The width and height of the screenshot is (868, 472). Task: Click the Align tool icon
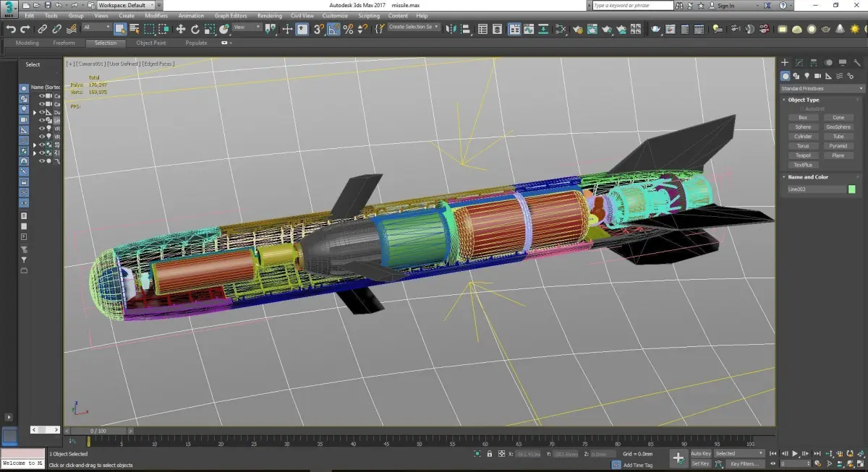[x=466, y=29]
